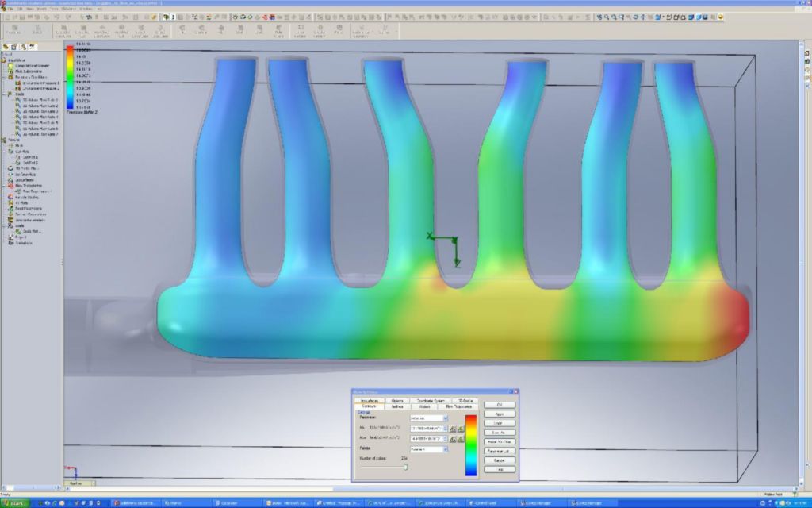Open the flow analysis tree tab icon
The height and width of the screenshot is (508, 812).
(33, 47)
